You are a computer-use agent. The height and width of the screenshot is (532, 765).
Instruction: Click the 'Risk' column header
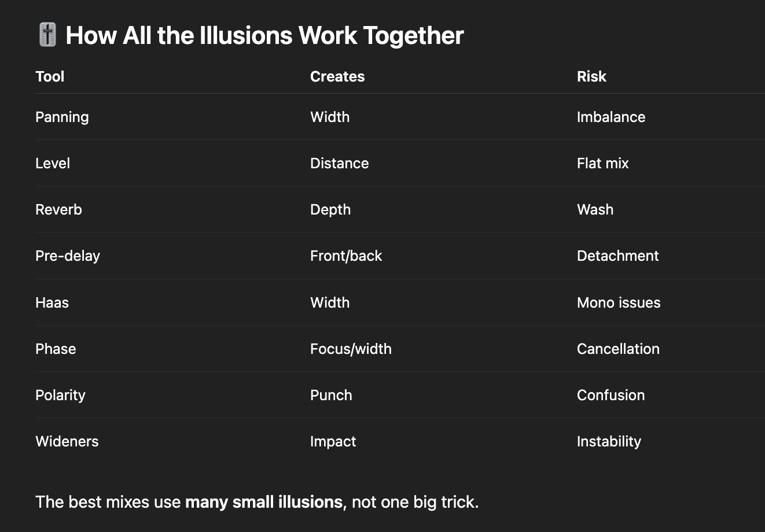[591, 76]
